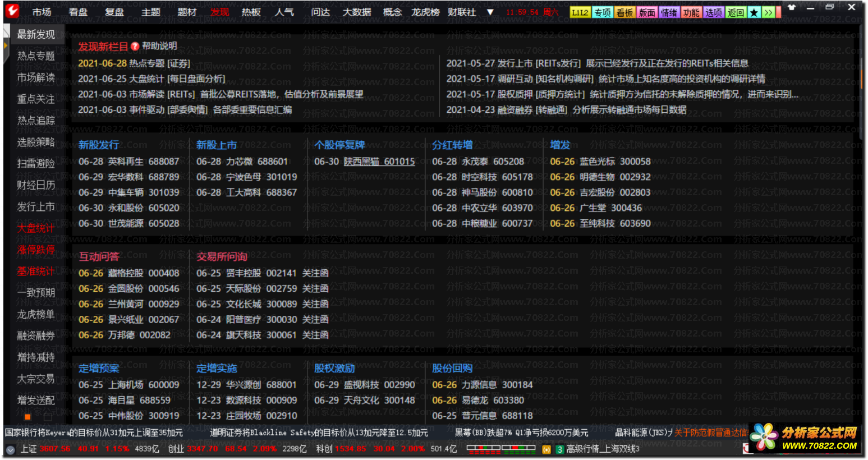
Task: Click the yellow L1L2 button
Action: (580, 12)
